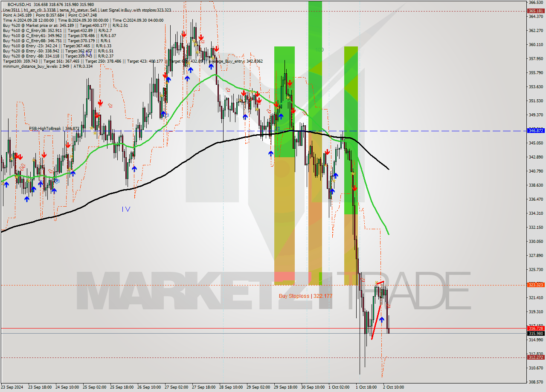Screen dimensions: 546x392
Task: Click the 353.630 price axis label
Action: (x=536, y=86)
